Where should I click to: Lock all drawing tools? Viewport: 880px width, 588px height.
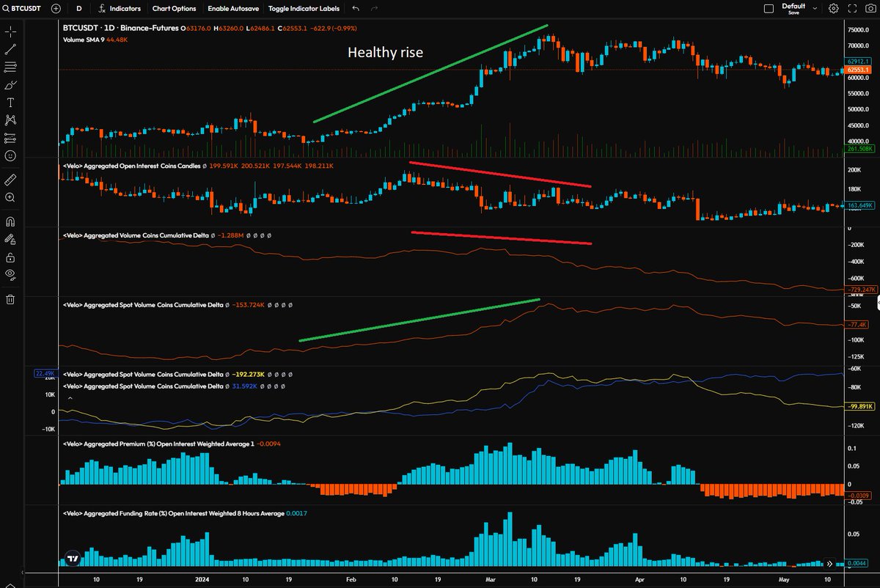(10, 257)
